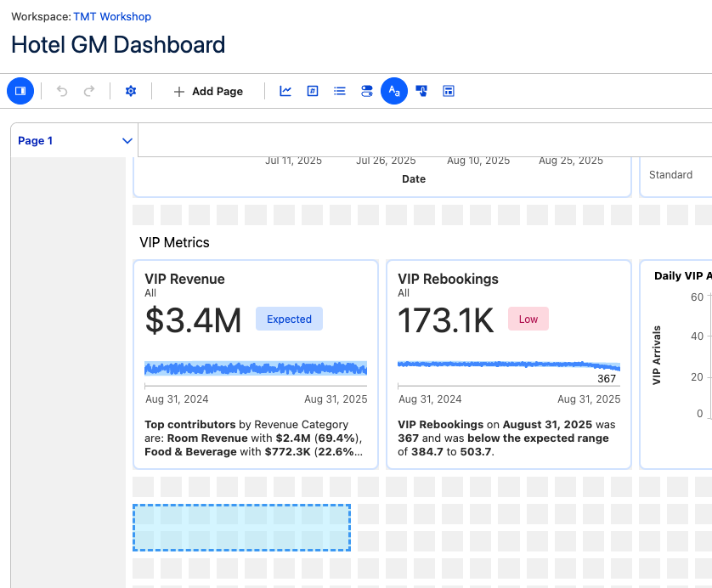Screen dimensions: 712x588
Task: Click the VIP Rebookings trend sparkline
Action: 508,365
